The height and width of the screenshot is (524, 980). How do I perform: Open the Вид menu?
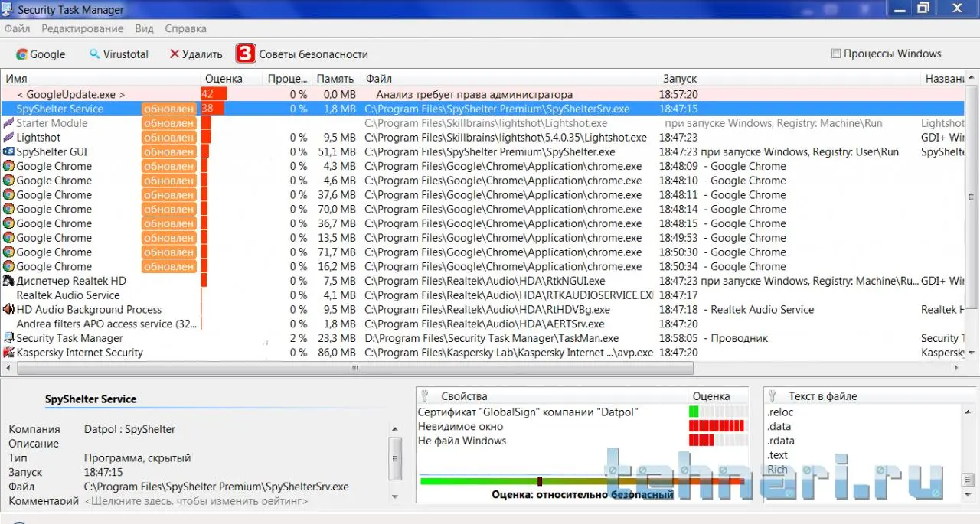[144, 28]
